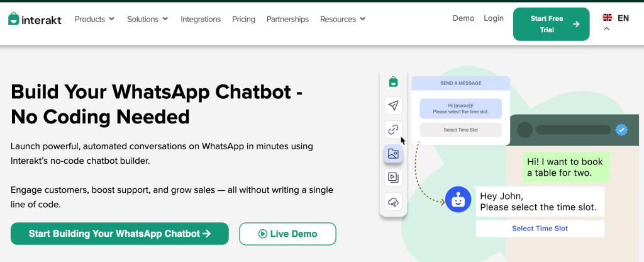Screen dimensions: 644x262
Task: Select the video play icon in the sidebar
Action: tap(393, 178)
